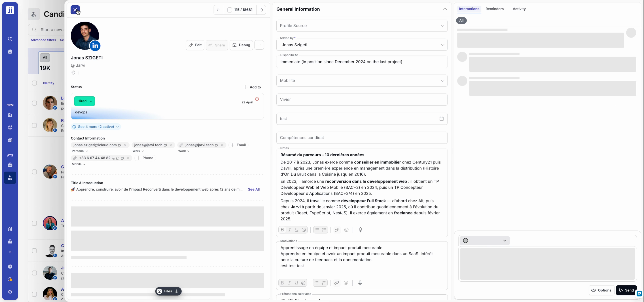Open the Profile Source dropdown
644x302 pixels.
362,26
